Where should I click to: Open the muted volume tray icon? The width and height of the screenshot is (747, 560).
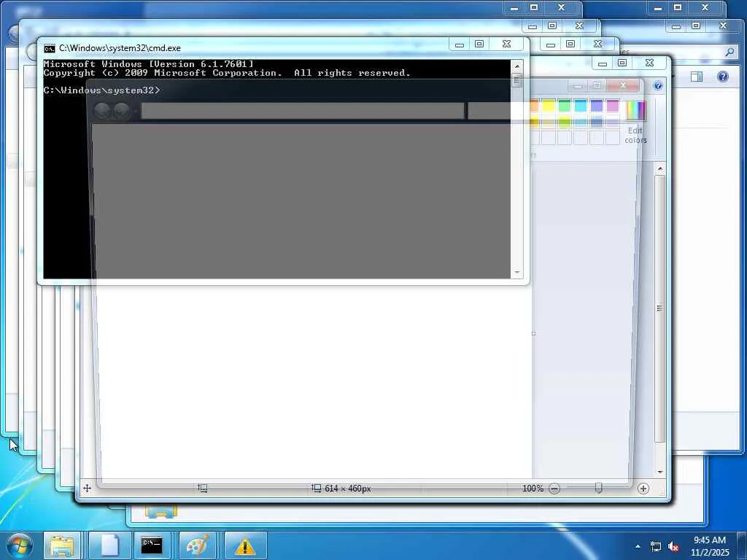(x=673, y=547)
